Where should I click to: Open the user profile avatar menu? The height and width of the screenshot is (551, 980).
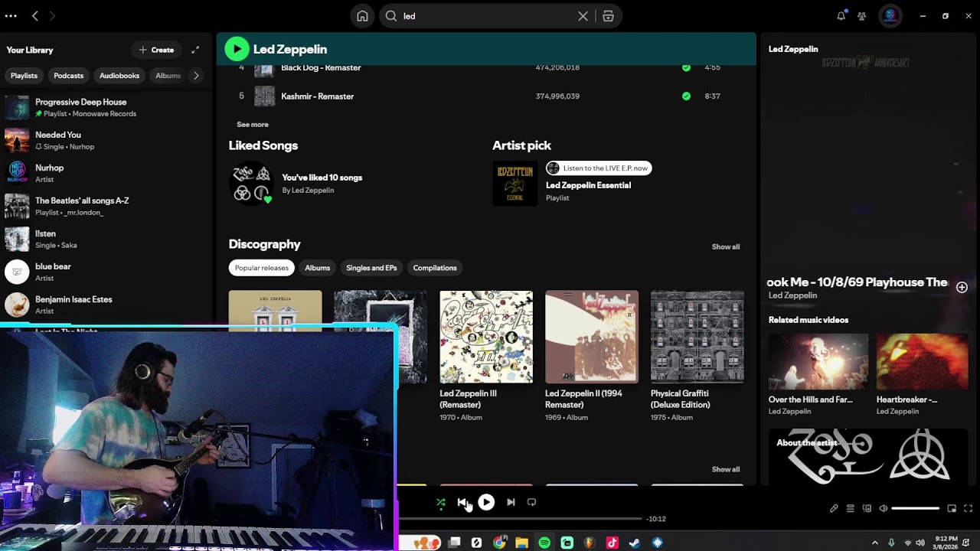(x=890, y=16)
